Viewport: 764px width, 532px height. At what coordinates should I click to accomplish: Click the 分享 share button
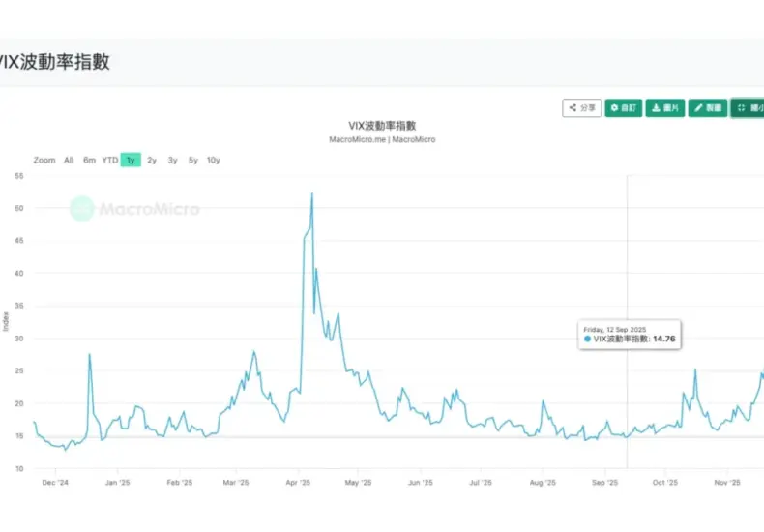click(582, 108)
